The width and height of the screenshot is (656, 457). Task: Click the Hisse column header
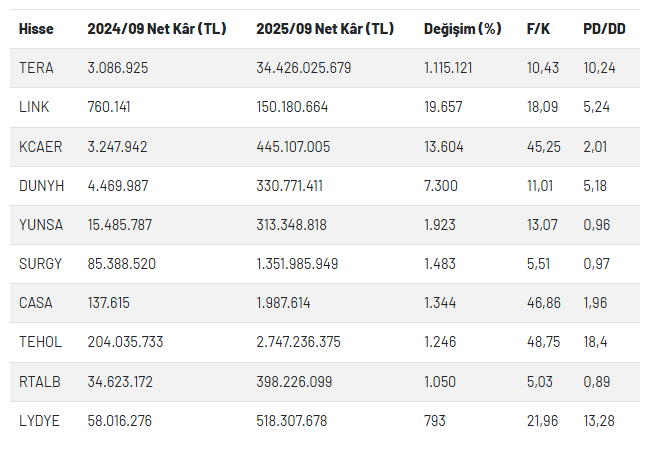point(36,29)
